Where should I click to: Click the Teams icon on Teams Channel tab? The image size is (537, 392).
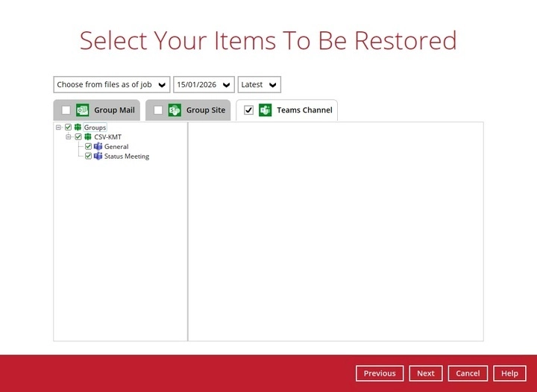pyautogui.click(x=266, y=110)
